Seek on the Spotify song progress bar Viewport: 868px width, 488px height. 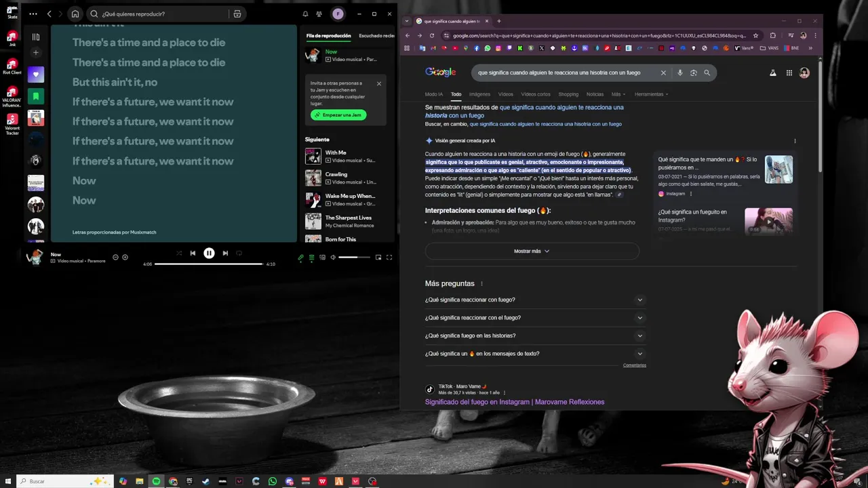click(209, 264)
